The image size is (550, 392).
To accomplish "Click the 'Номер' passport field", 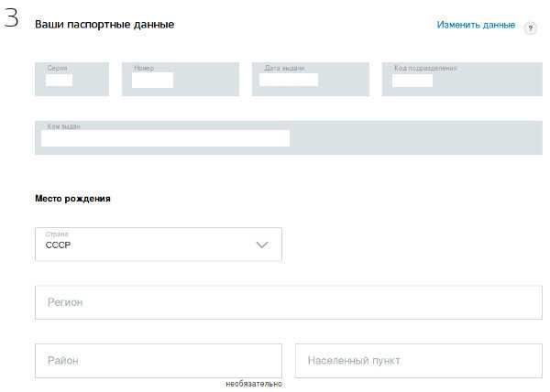I will [x=181, y=79].
